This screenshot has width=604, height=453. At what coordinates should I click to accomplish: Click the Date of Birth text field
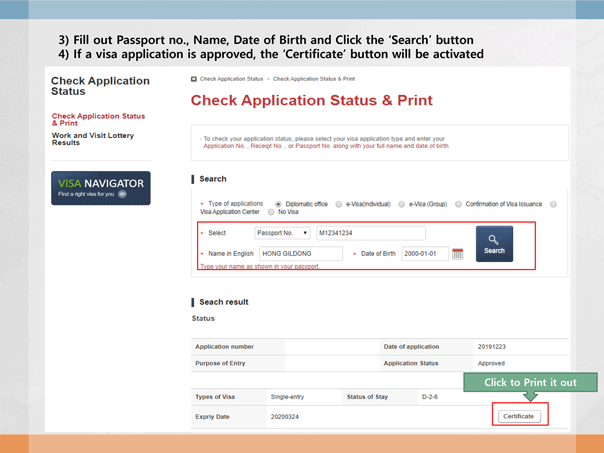click(x=423, y=254)
